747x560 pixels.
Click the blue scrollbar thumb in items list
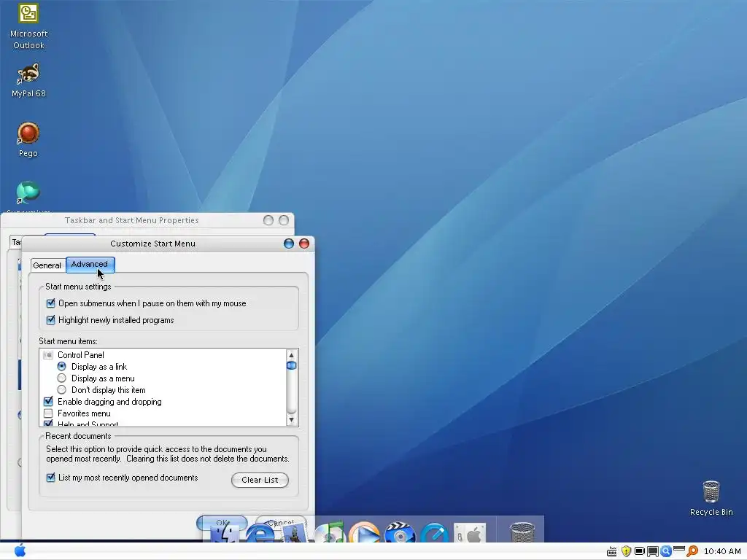(291, 365)
